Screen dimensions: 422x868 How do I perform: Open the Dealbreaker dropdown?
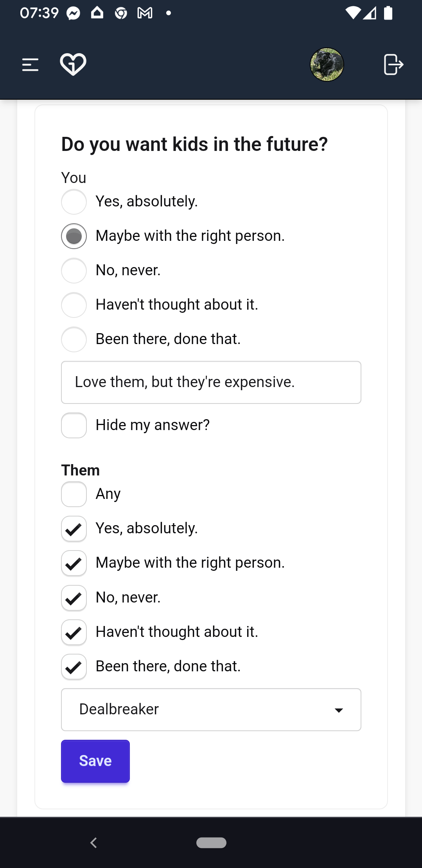pyautogui.click(x=211, y=710)
